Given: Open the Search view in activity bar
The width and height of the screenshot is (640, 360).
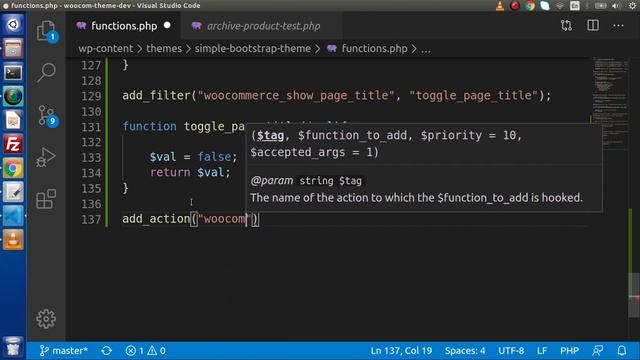Looking at the screenshot, I should 46,72.
